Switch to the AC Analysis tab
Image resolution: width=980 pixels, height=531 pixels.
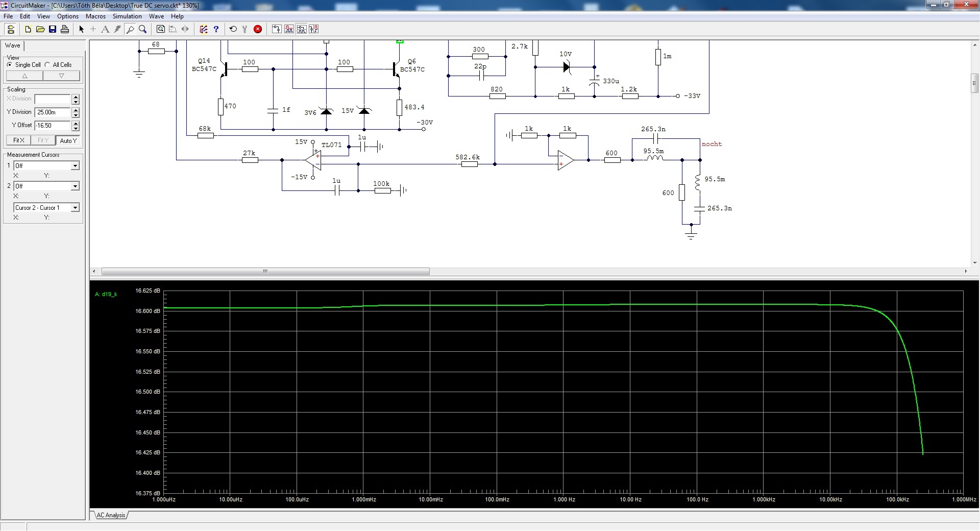tap(111, 515)
